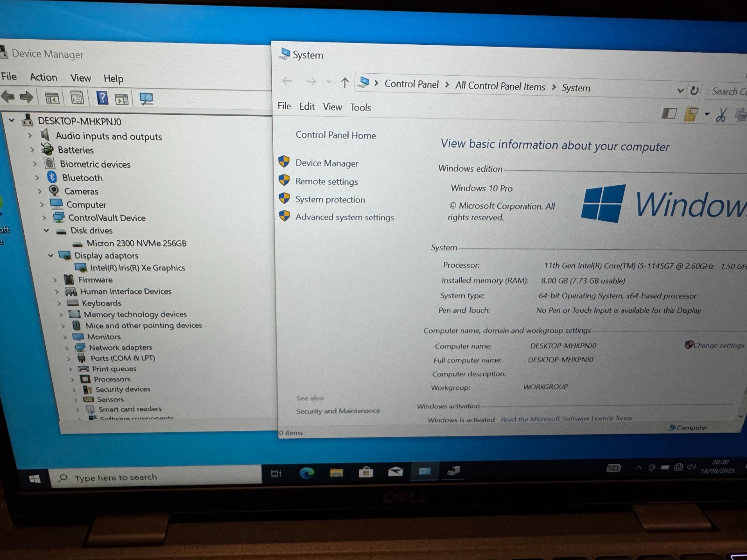
Task: Show hidden icons chevron in system tray
Action: click(638, 468)
